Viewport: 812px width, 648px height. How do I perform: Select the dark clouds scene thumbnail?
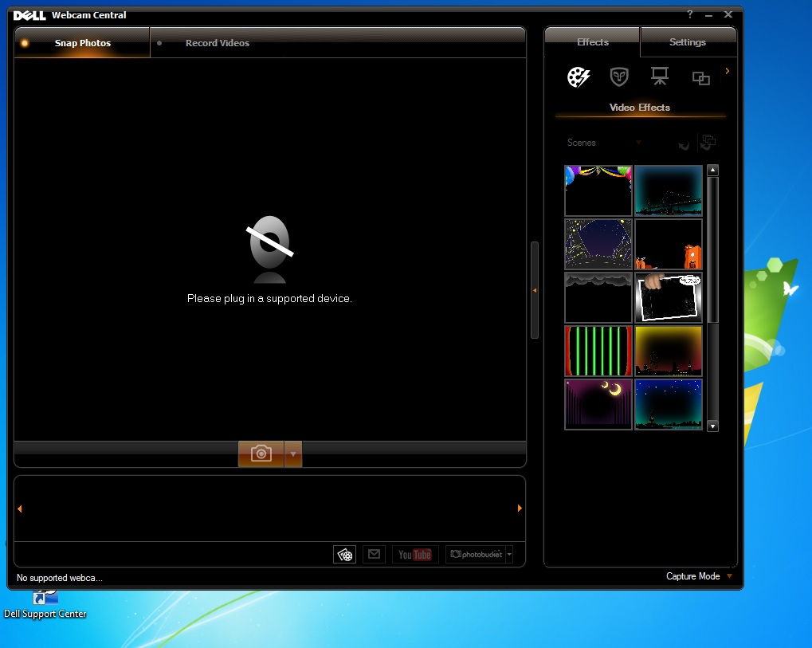[x=598, y=298]
